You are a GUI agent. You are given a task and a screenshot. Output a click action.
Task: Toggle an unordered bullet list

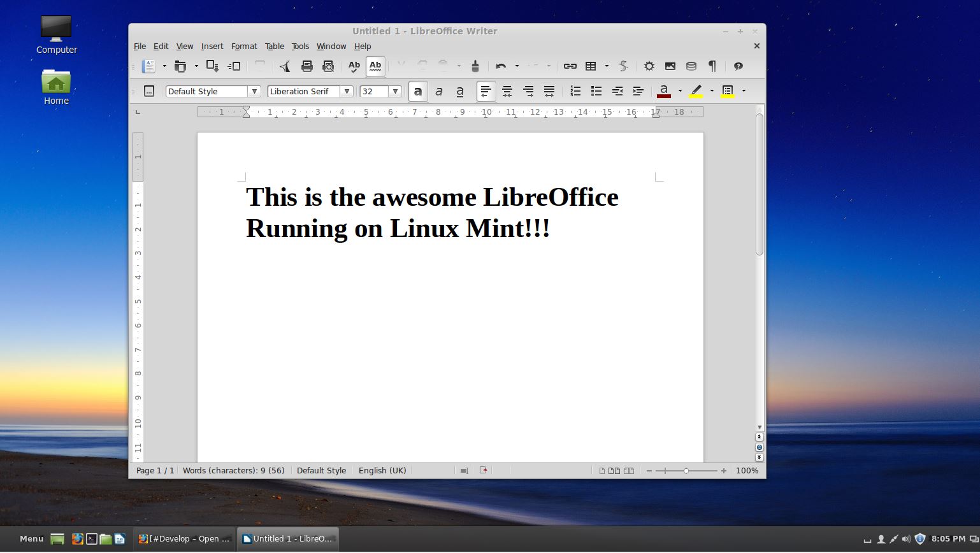(596, 91)
